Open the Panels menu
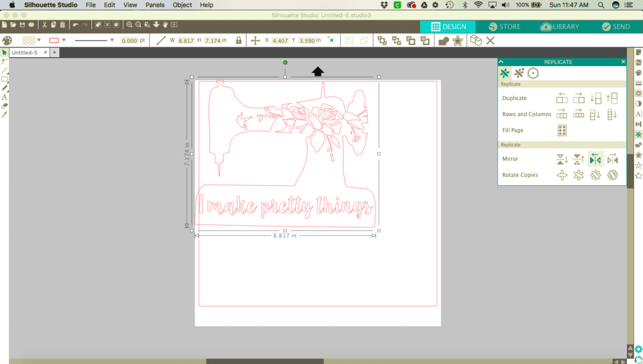643x364 pixels. click(x=154, y=5)
